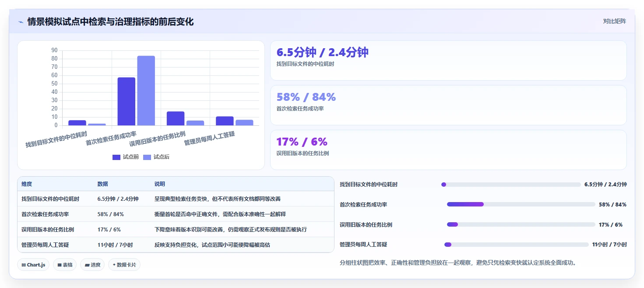Click the progress bar for 首次检索任务成功率
Image resolution: width=644 pixels, height=288 pixels.
coord(521,204)
